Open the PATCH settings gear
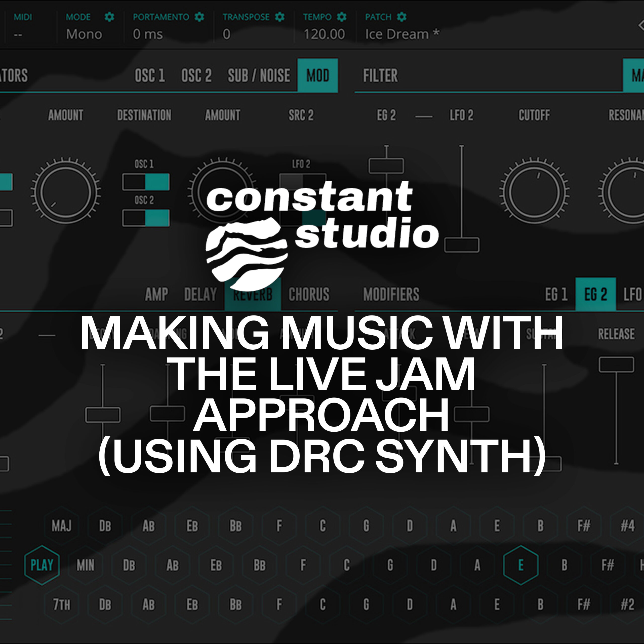This screenshot has height=644, width=644. 401,17
